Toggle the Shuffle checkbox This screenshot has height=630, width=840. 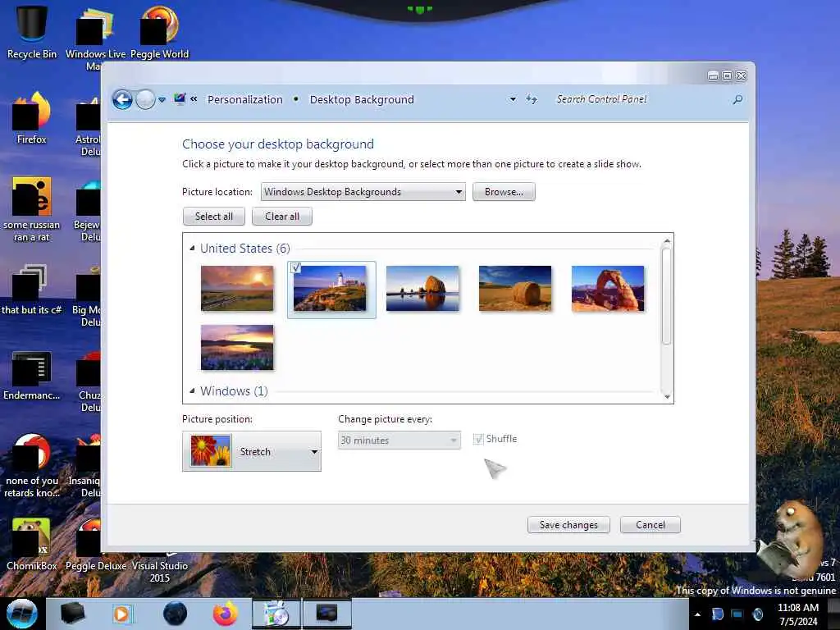click(478, 440)
